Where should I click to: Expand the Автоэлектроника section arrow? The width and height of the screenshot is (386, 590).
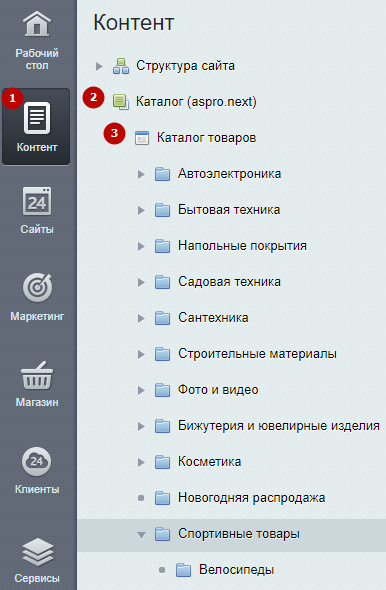point(141,174)
